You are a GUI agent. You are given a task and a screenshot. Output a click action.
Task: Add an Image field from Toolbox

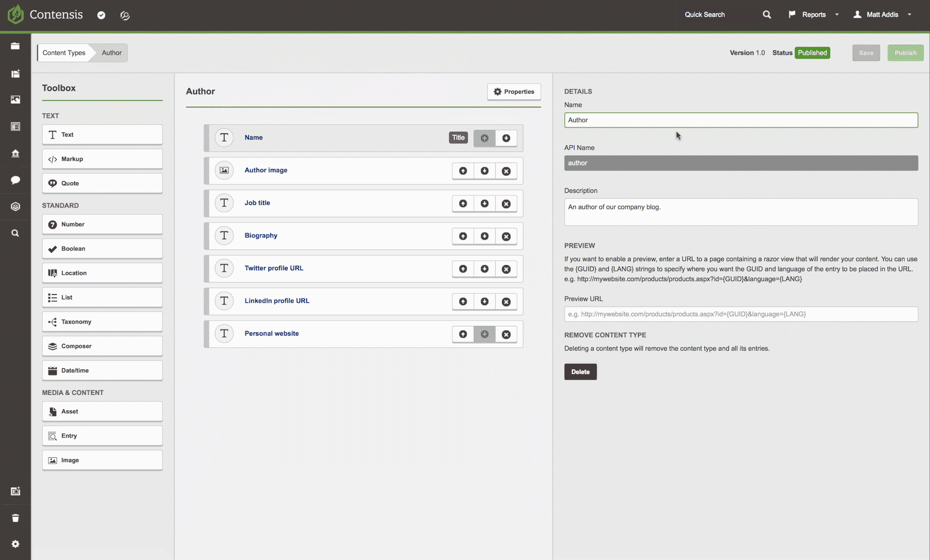[102, 460]
